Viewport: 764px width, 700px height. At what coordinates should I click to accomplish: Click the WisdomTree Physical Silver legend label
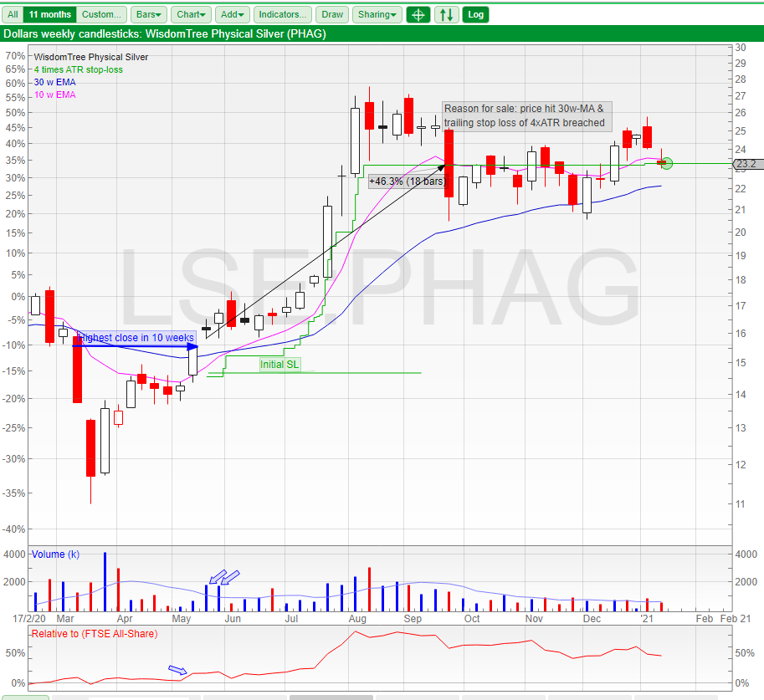91,57
